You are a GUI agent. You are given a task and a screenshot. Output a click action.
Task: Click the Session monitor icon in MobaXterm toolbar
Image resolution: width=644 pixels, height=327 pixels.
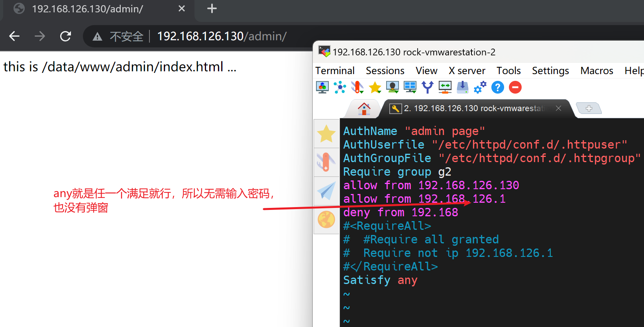click(x=322, y=87)
